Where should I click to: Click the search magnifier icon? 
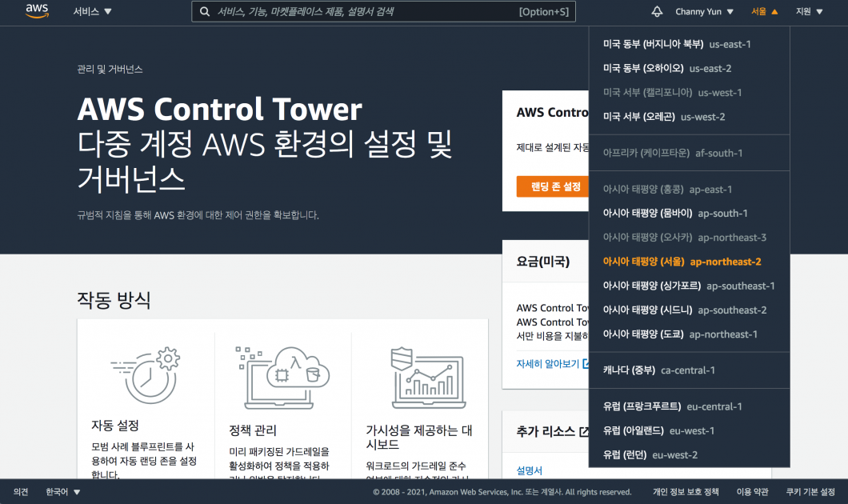tap(202, 11)
